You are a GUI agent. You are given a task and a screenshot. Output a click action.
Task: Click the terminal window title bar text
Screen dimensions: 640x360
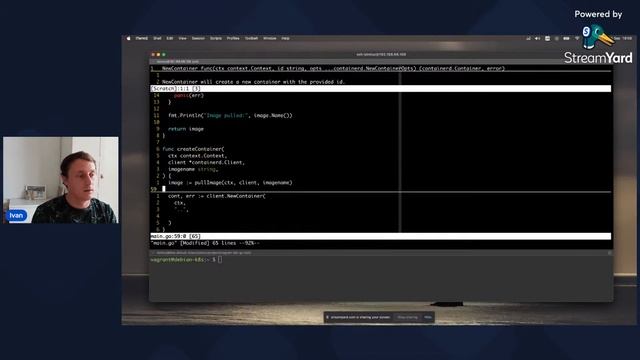click(x=381, y=54)
